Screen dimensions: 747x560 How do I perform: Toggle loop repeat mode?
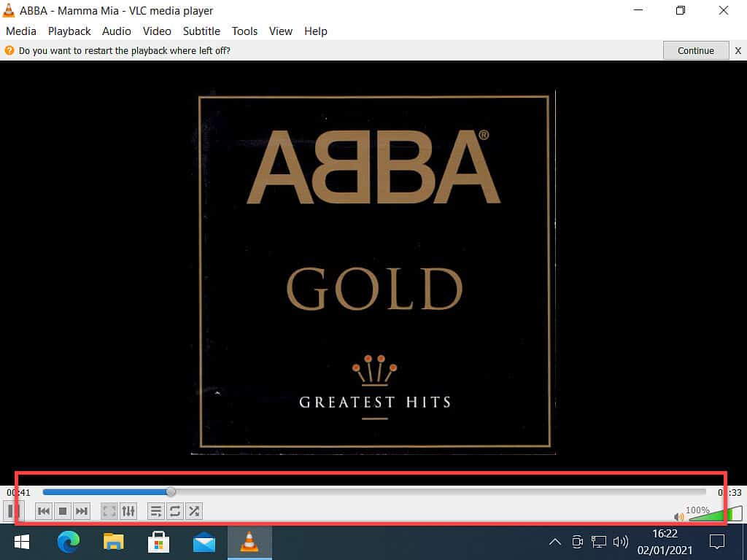point(175,511)
